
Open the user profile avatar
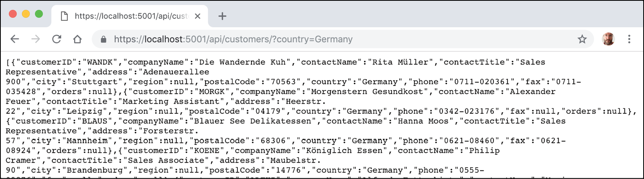608,39
